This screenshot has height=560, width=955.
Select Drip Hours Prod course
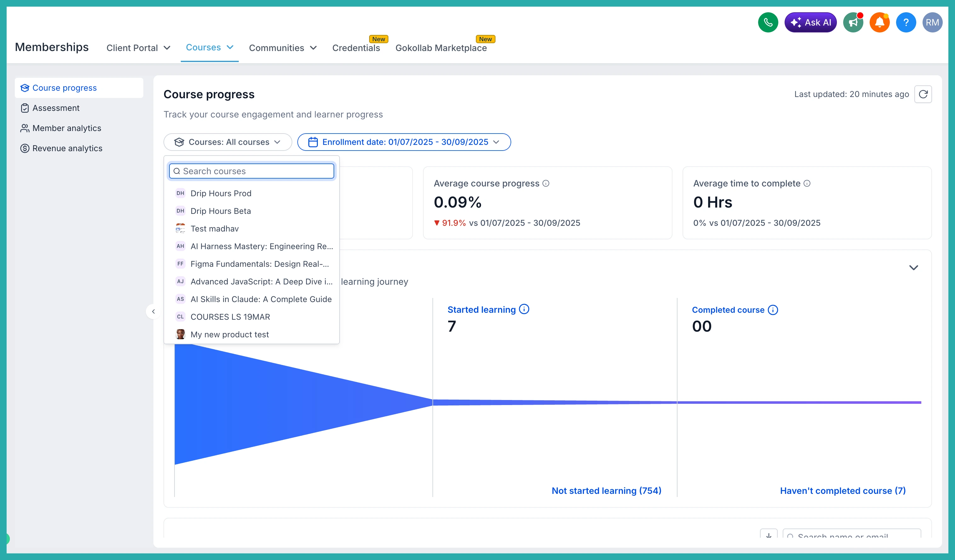252,193
